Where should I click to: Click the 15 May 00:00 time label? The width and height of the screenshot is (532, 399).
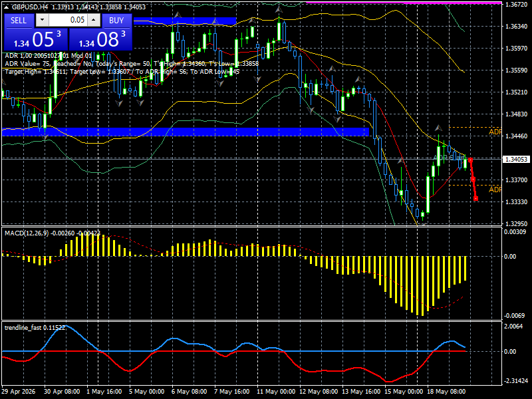[404, 391]
